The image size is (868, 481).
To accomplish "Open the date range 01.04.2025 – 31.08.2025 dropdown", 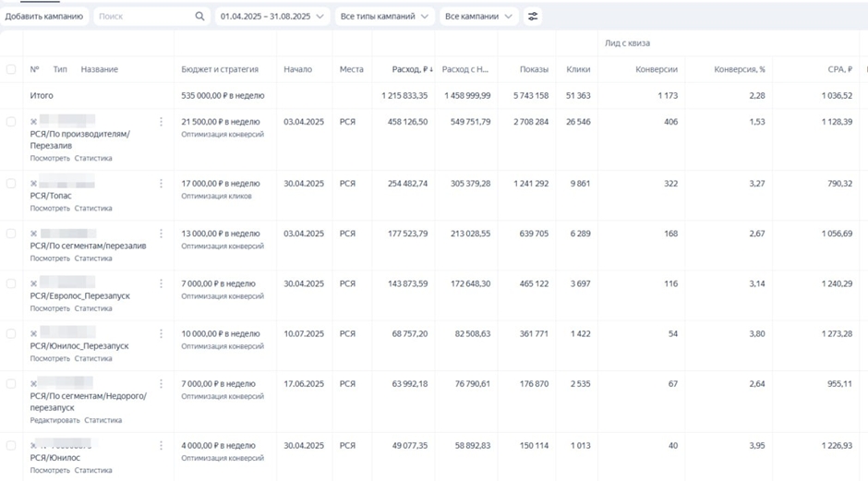I will click(271, 17).
